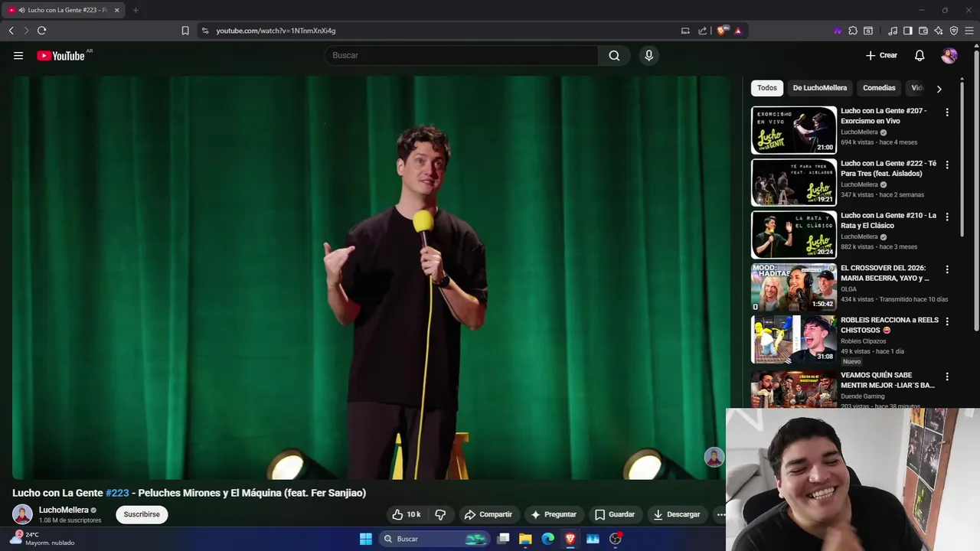The image size is (980, 551).
Task: Save the video with Guardar
Action: 615,514
